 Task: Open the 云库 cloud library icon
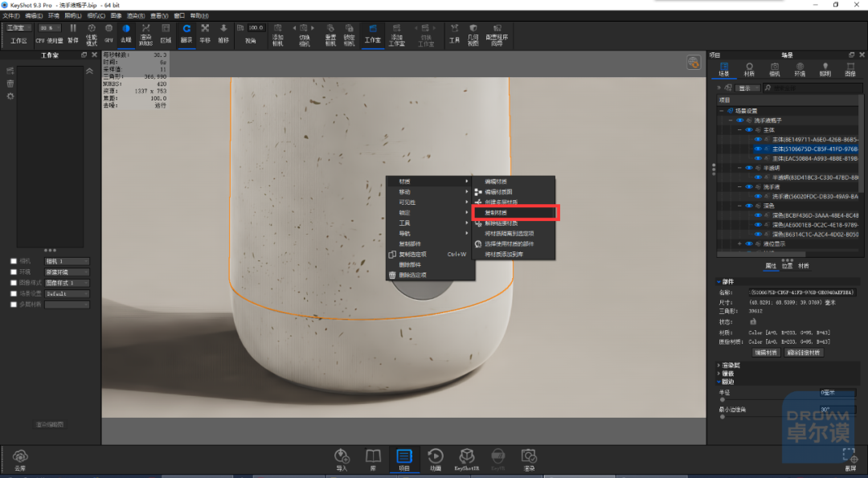point(20,460)
